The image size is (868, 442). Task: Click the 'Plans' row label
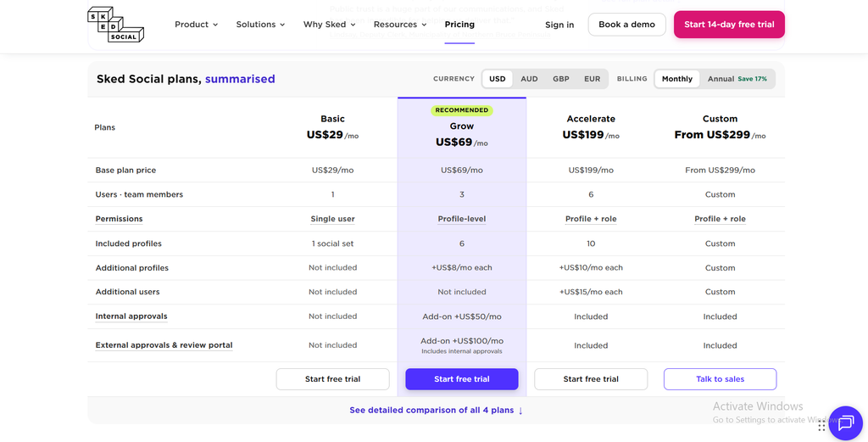tap(104, 127)
